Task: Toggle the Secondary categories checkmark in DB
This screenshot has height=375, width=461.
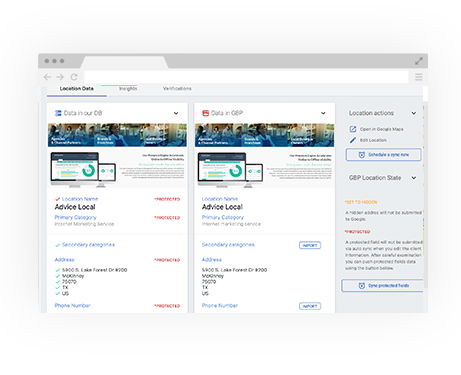Action: 58,245
